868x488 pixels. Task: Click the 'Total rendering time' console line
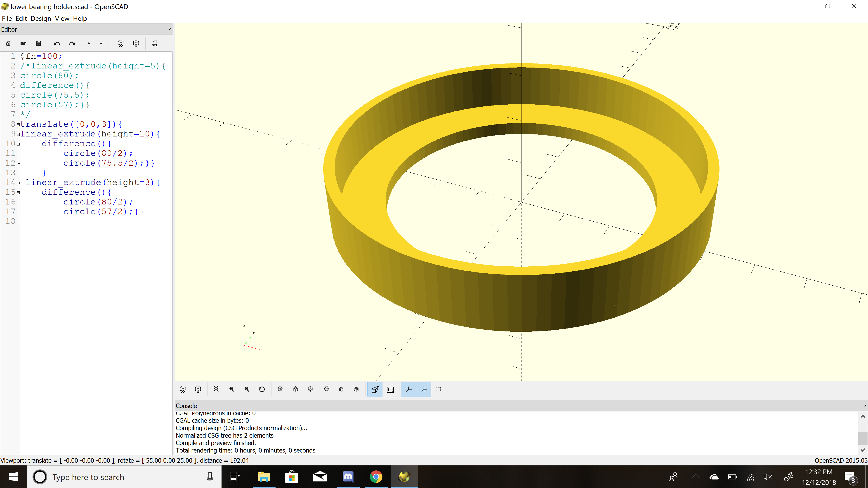[245, 450]
